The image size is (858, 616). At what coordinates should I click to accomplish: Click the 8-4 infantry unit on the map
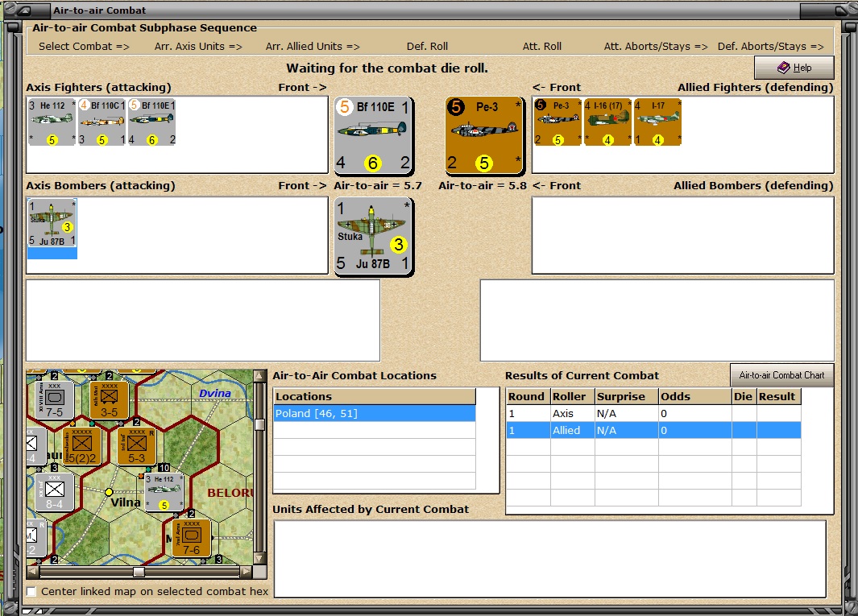point(54,492)
